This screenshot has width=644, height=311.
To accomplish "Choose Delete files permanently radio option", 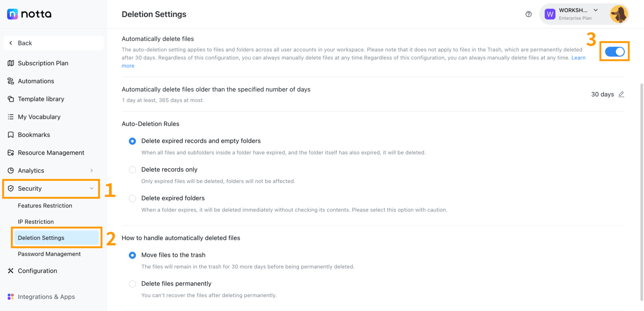I will pyautogui.click(x=132, y=284).
